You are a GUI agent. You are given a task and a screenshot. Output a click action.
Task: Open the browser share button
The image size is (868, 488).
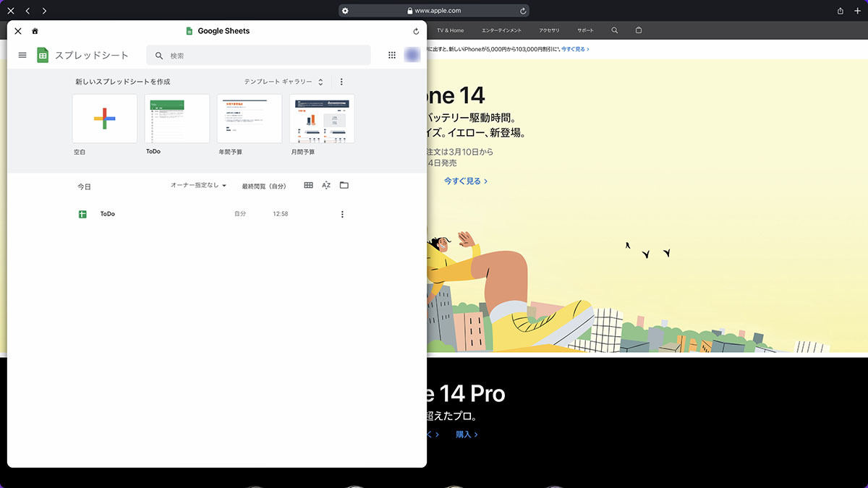(x=841, y=11)
